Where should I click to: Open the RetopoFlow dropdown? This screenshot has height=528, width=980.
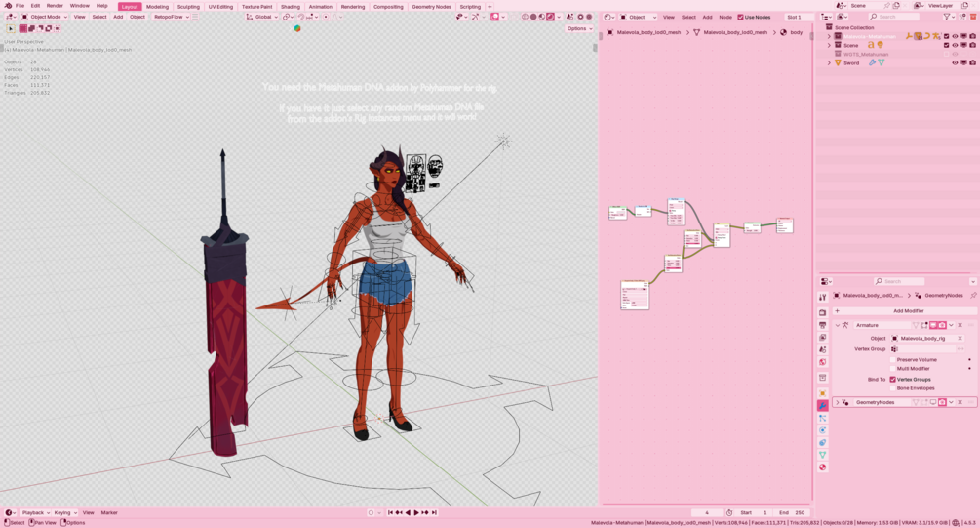tap(172, 17)
